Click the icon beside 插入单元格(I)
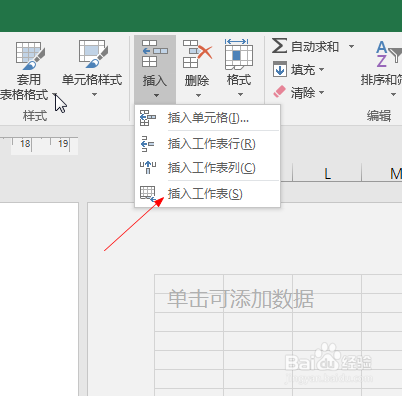Viewport: 402px width, 396px height. [148, 118]
